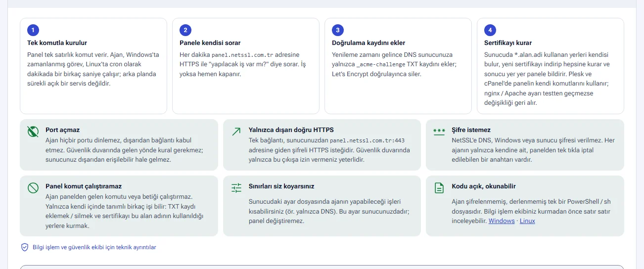Click the 'Sınırları siz koyarsınız' heading

[x=281, y=186]
